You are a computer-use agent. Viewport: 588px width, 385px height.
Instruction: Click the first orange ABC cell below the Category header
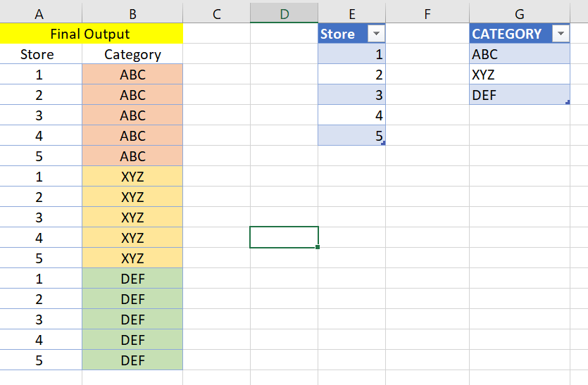point(132,75)
